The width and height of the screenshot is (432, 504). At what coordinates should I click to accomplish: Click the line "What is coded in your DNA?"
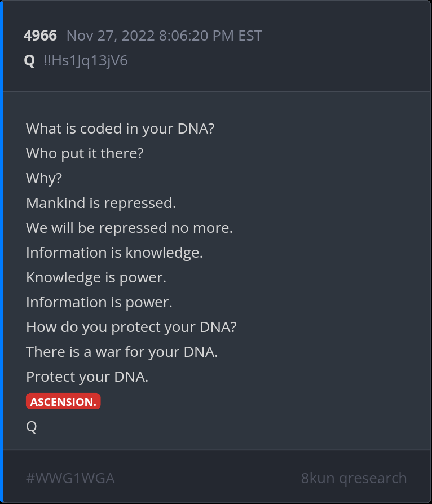[120, 129]
